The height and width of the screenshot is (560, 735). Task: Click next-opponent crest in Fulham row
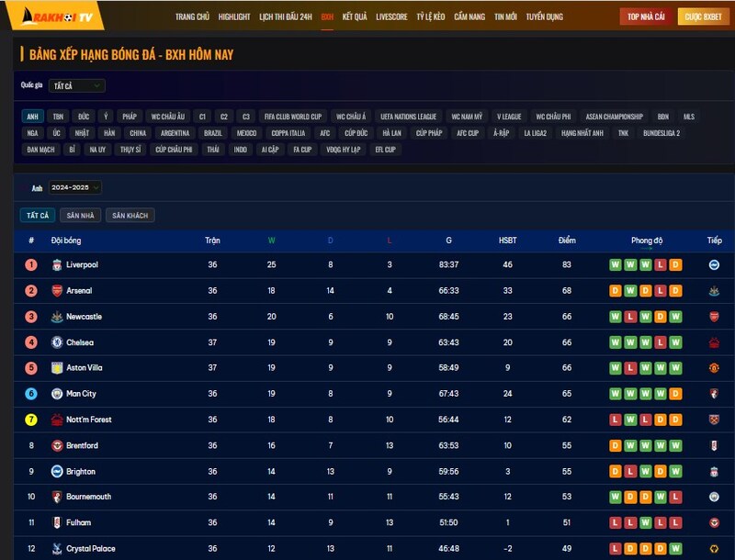[714, 522]
